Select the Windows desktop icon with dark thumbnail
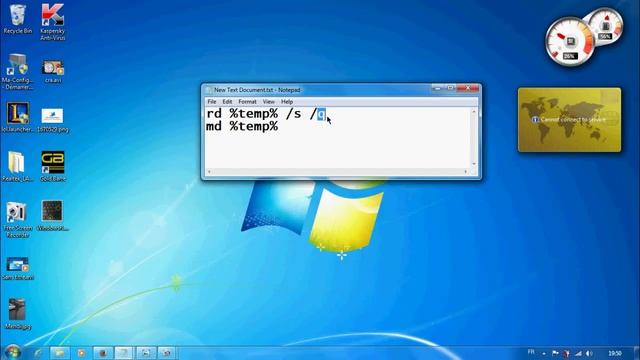Viewport: 640px width, 360px height. pos(53,216)
